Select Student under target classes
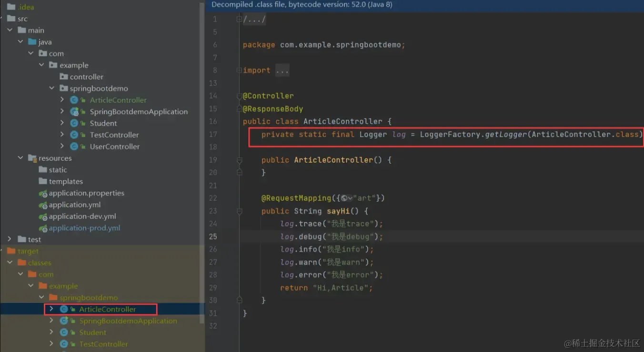Image resolution: width=644 pixels, height=352 pixels. tap(93, 332)
